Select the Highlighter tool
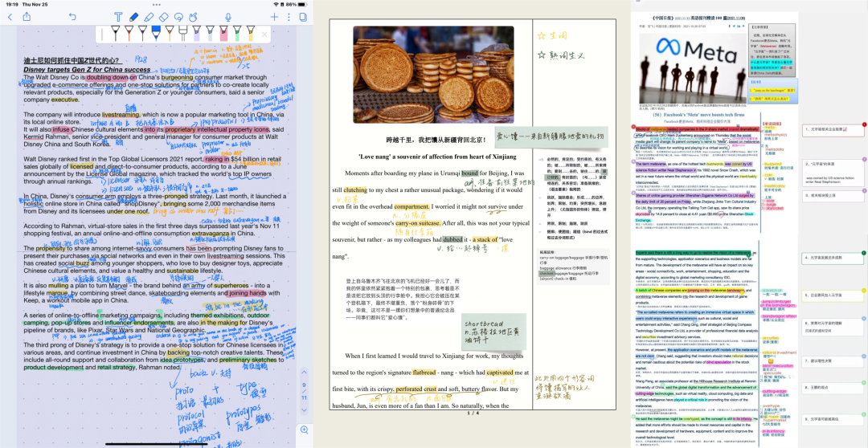This screenshot has width=868, height=448. (149, 17)
